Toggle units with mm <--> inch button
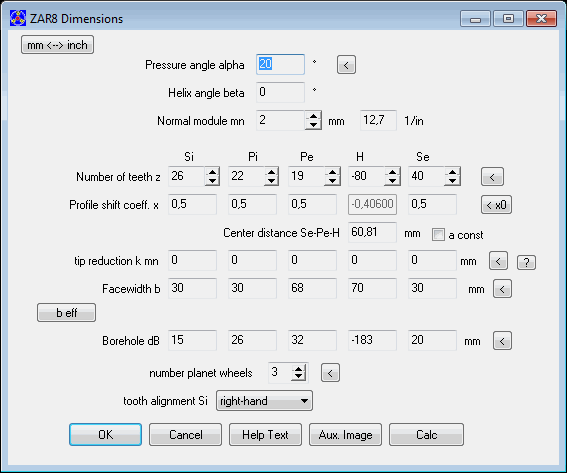 coord(57,45)
